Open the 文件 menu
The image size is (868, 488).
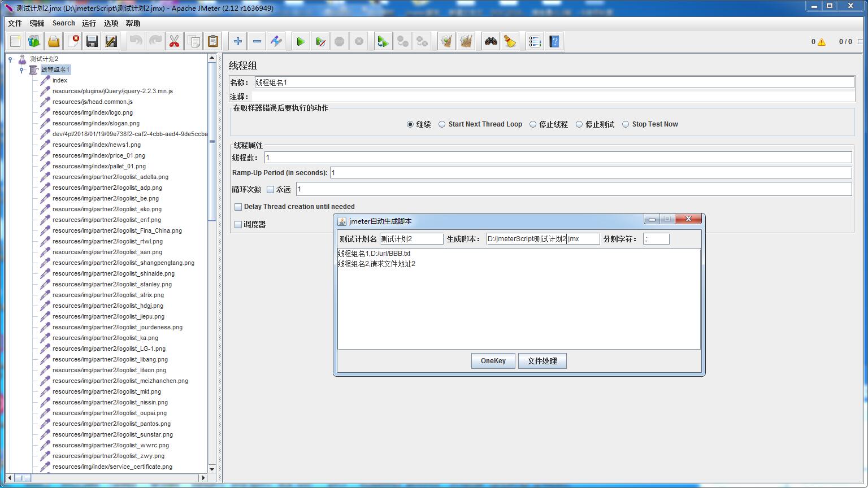pos(15,23)
